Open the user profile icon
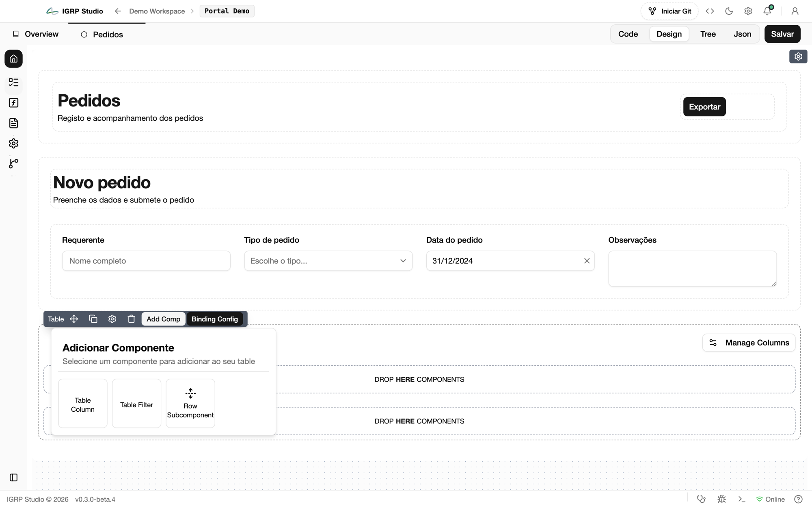This screenshot has width=812, height=508. [795, 11]
